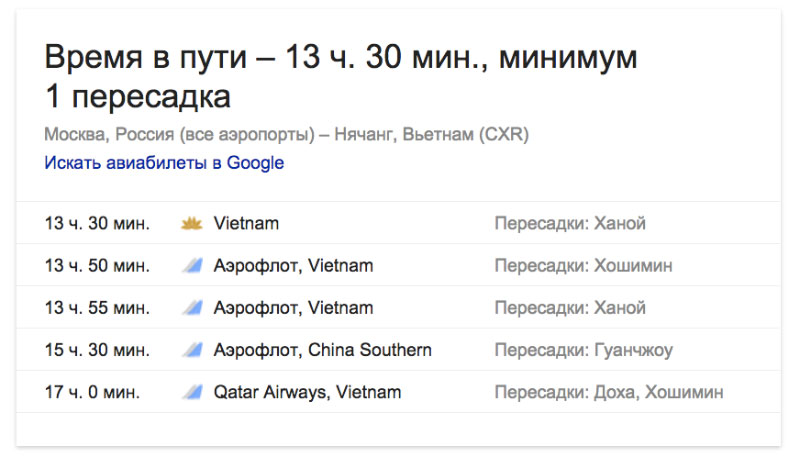Viewport: 800px width, 457px height.
Task: Select the 13 ч. 55 мин. flight duration
Action: point(97,308)
